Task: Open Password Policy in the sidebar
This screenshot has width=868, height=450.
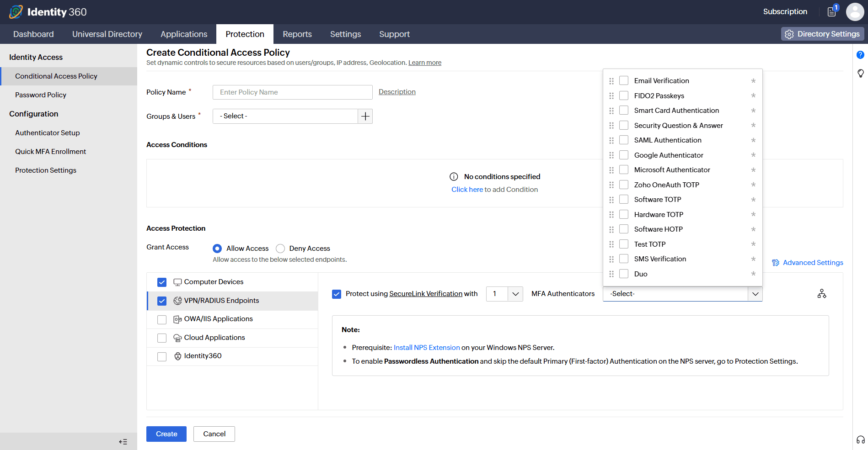Action: tap(41, 95)
